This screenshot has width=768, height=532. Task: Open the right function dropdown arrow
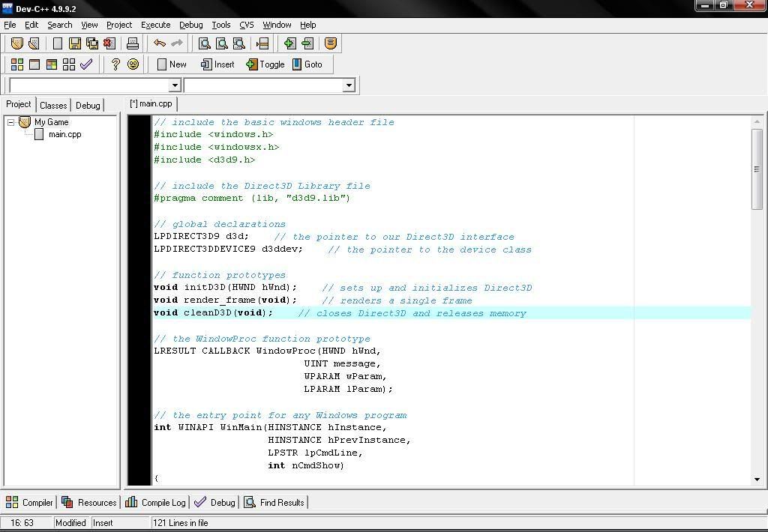tap(348, 85)
